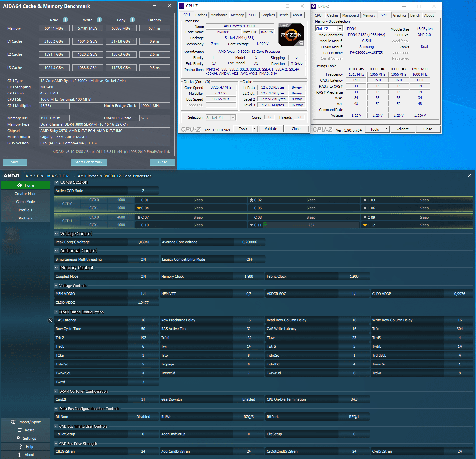Select Creator Mode in Ryzen Master
The width and height of the screenshot is (476, 459).
pyautogui.click(x=26, y=194)
